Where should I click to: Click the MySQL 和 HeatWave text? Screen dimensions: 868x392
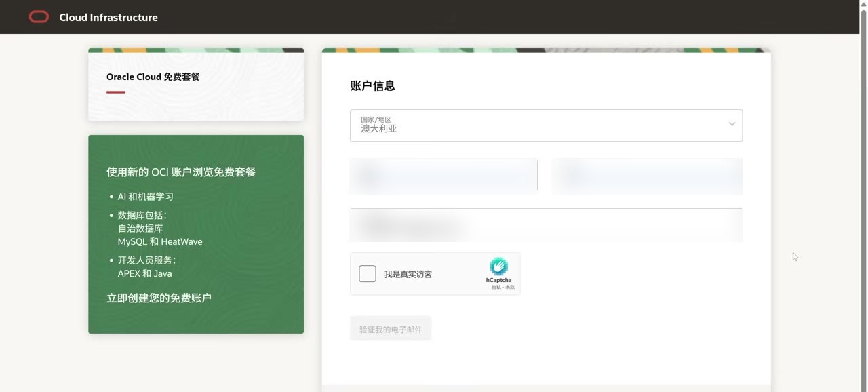[160, 241]
